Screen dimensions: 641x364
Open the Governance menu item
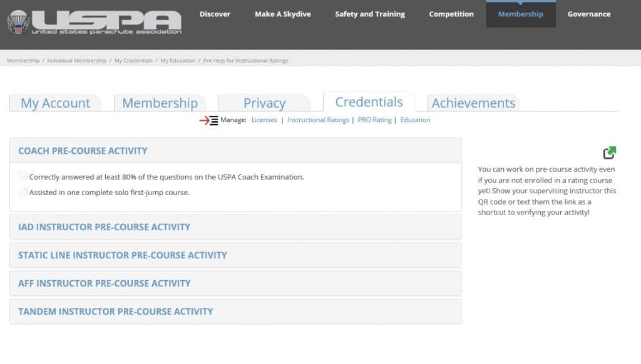(x=588, y=14)
